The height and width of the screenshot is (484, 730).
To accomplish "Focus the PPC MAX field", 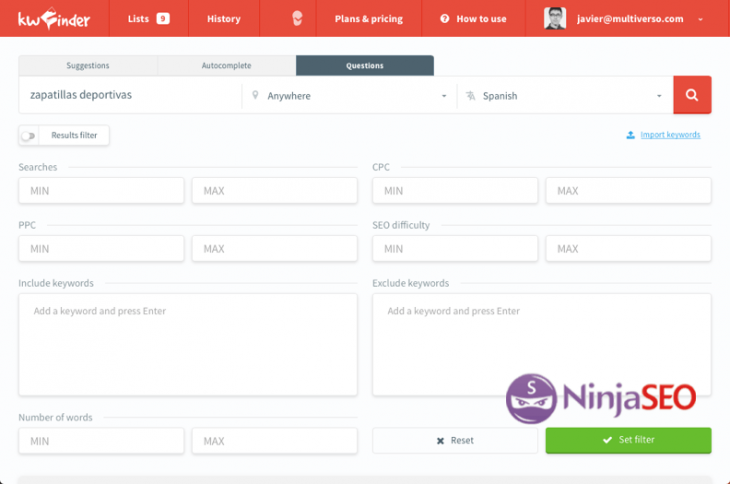I will tap(275, 249).
